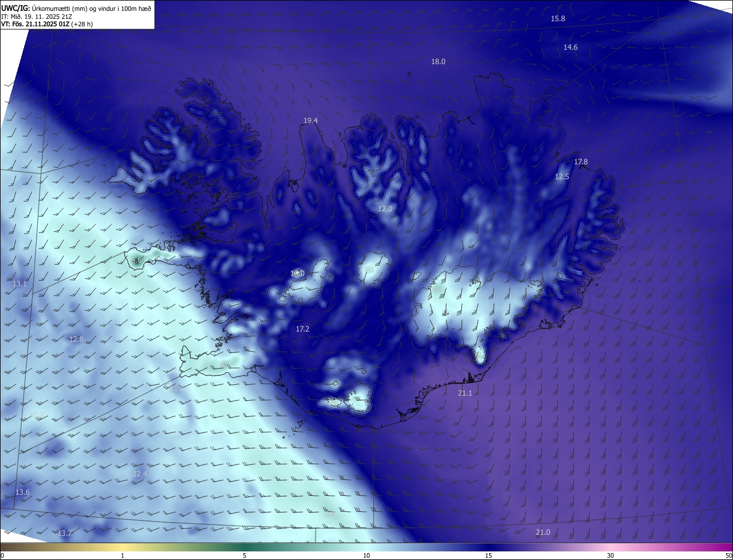Click the colorbar tick label 0
This screenshot has height=560, width=733.
point(2,555)
